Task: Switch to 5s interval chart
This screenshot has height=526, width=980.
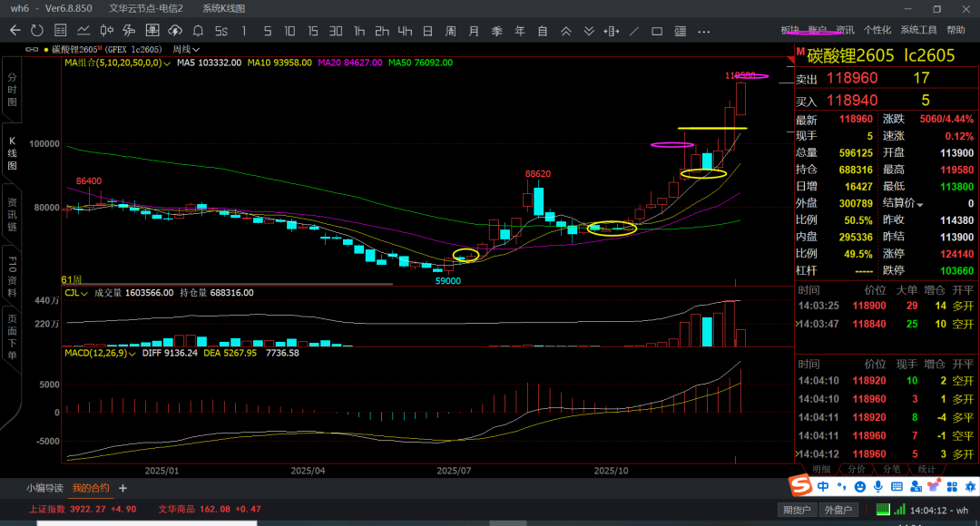Action: click(220, 31)
